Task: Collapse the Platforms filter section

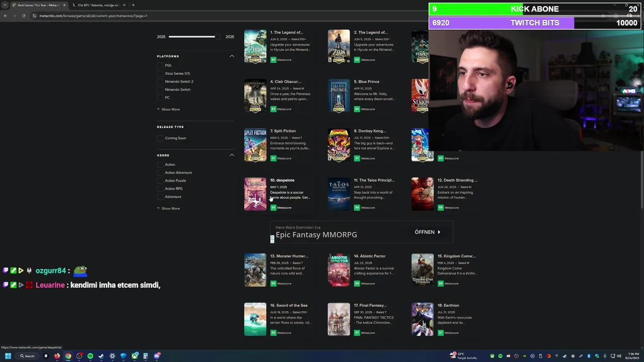Action: click(232, 56)
